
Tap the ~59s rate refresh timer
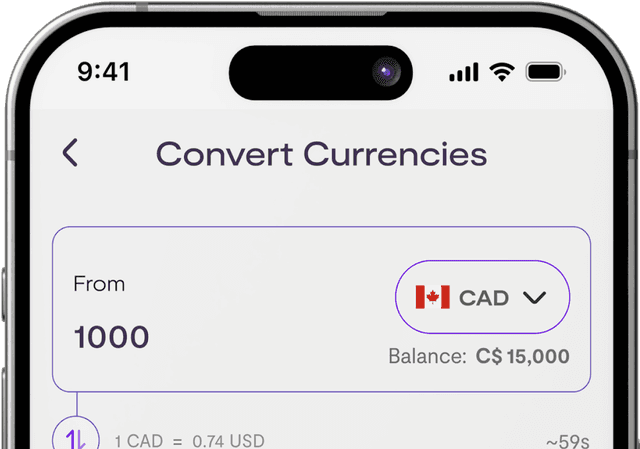pos(567,441)
